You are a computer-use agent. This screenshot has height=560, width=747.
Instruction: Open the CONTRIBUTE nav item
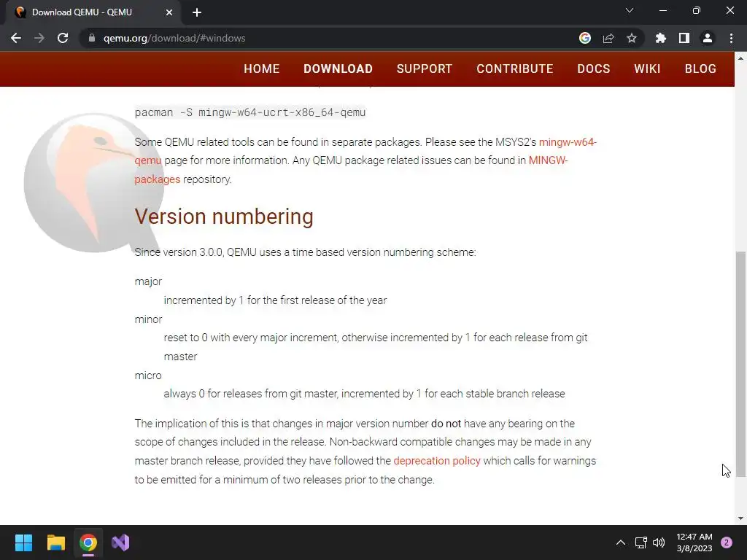515,69
